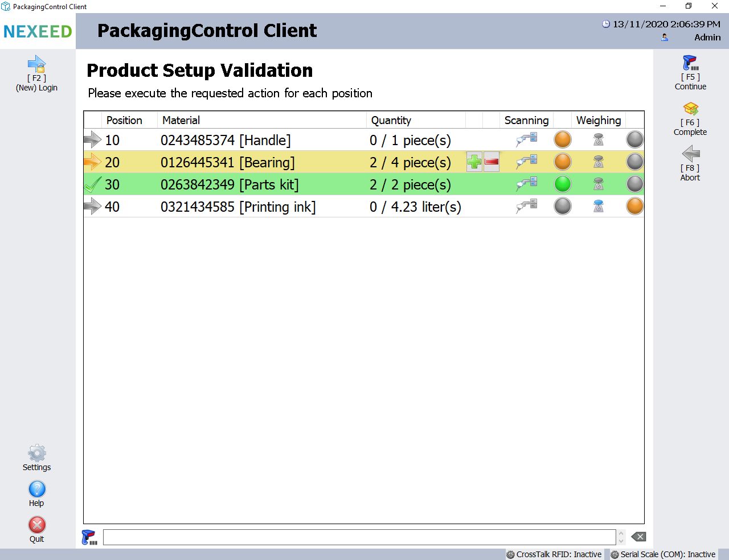This screenshot has height=560, width=729.
Task: Select the Handle position 10 row
Action: tap(228, 140)
